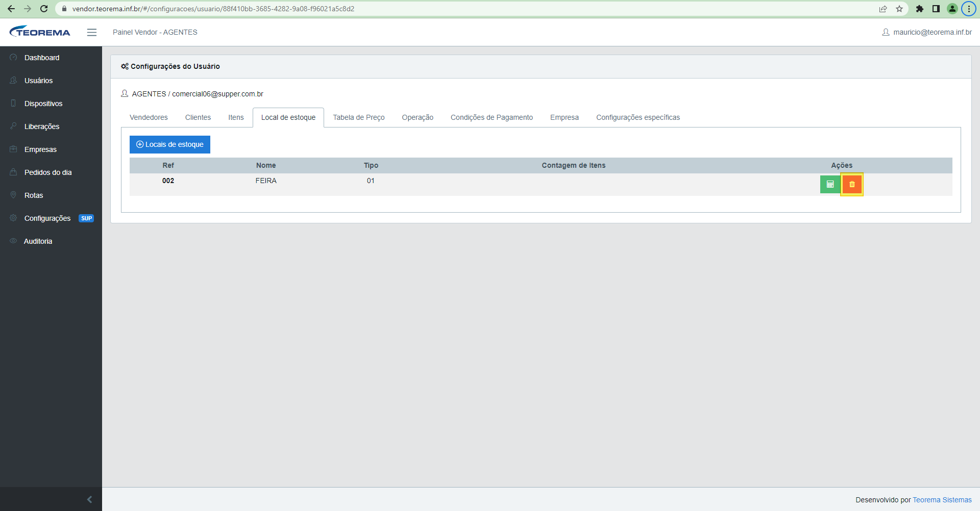Switch to Configurações específicas tab

638,117
